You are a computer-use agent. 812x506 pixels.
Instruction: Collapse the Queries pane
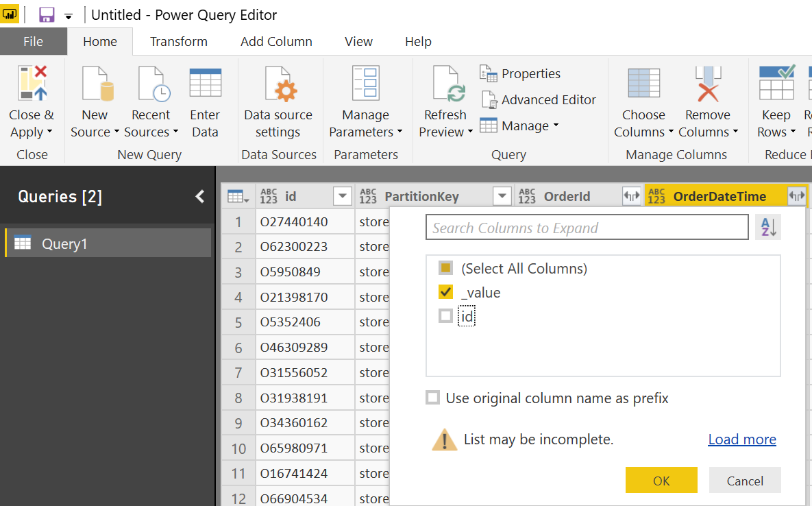point(200,197)
